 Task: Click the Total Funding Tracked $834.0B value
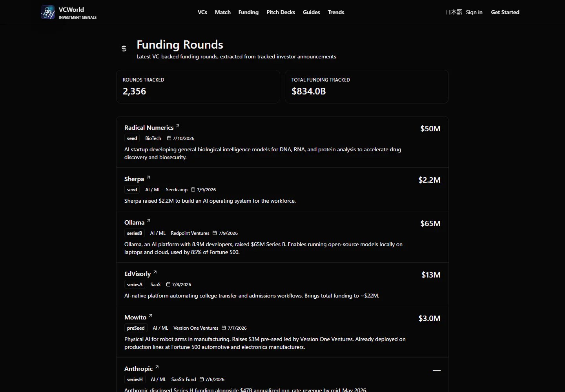(x=309, y=91)
